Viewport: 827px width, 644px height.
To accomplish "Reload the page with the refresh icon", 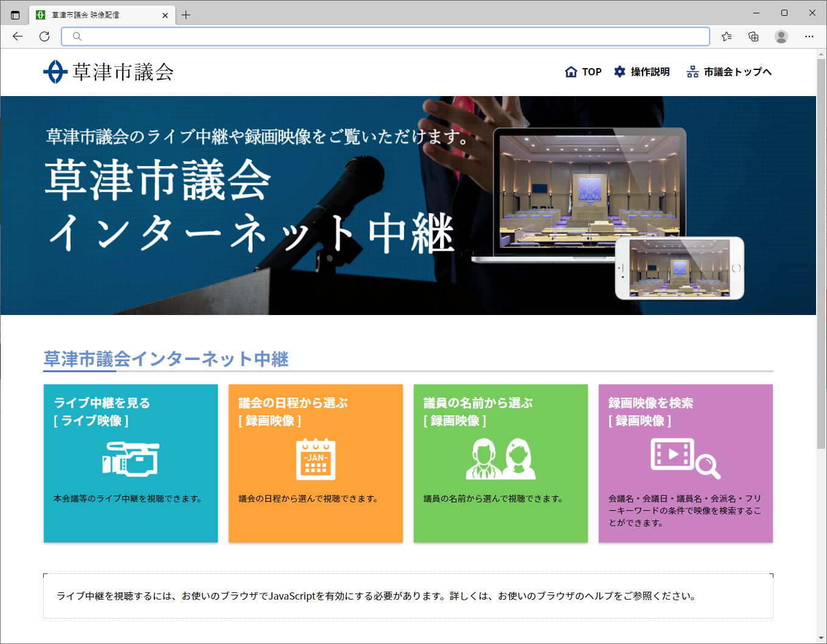I will 44,36.
